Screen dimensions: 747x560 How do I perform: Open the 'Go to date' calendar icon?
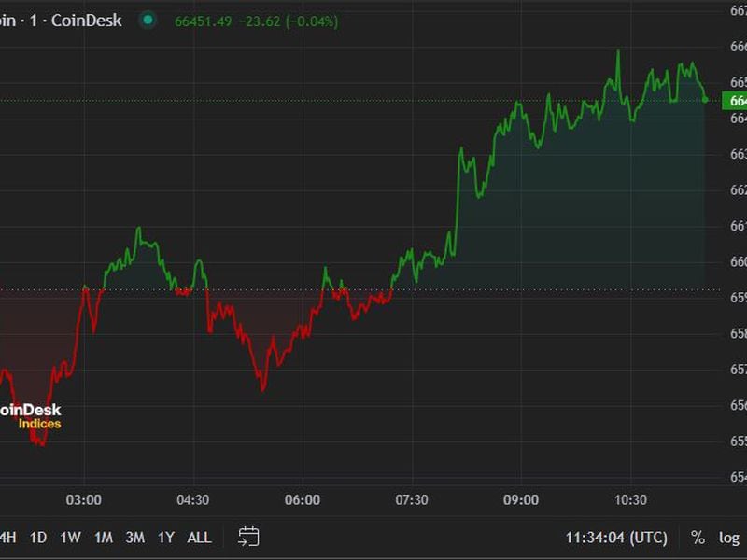(248, 538)
